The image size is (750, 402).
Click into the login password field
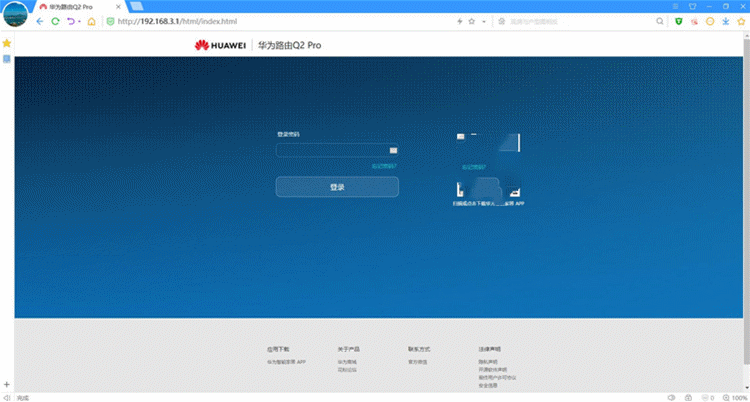pos(330,150)
